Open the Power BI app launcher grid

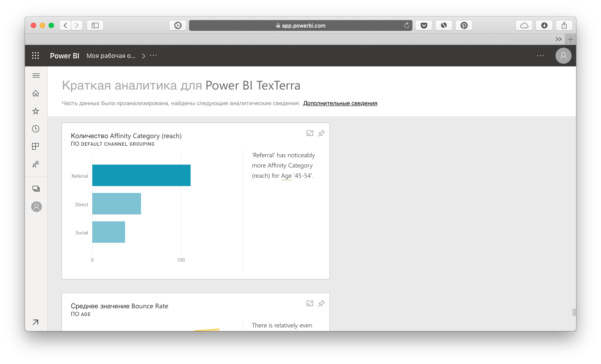(x=36, y=56)
